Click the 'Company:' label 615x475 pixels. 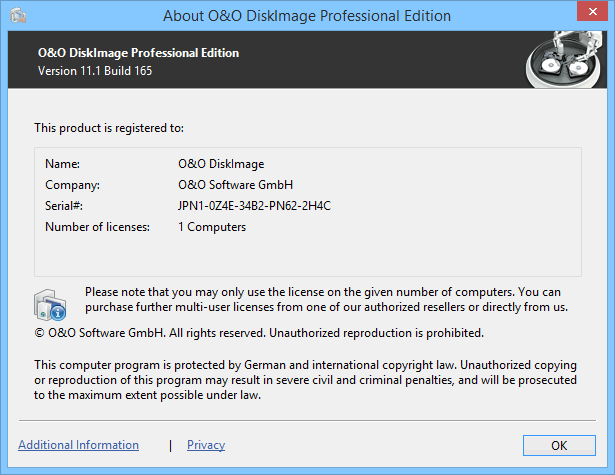(x=73, y=184)
